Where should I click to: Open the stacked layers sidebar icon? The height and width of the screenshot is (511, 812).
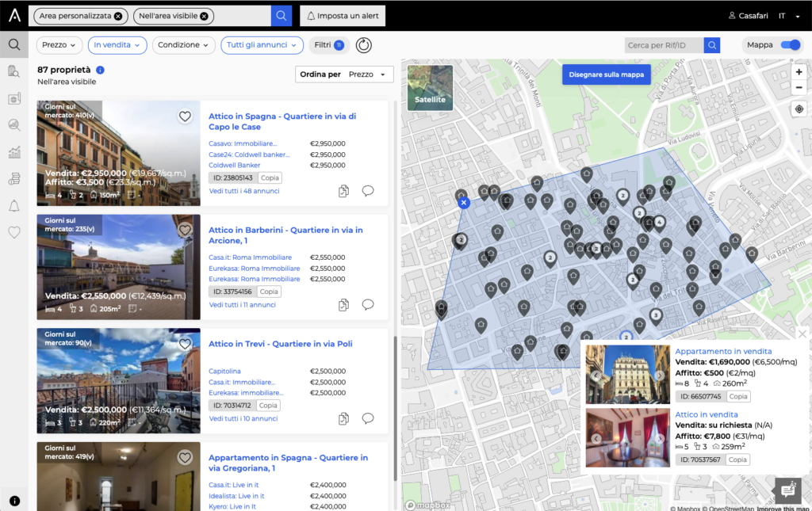[14, 178]
